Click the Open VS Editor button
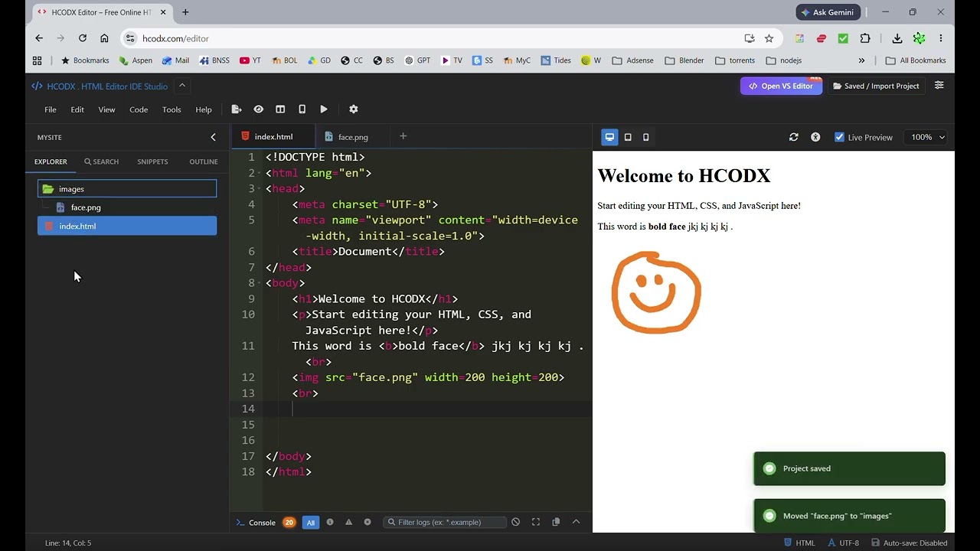 click(781, 86)
